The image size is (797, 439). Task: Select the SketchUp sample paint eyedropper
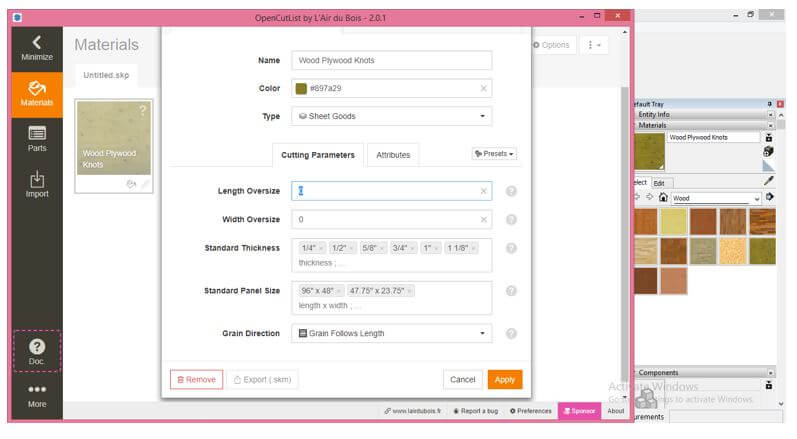pos(769,181)
